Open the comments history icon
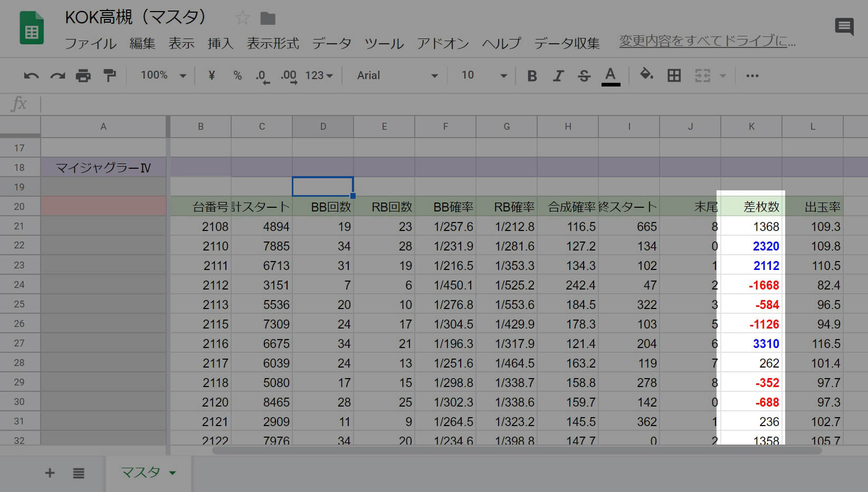The width and height of the screenshot is (868, 492). pyautogui.click(x=844, y=26)
